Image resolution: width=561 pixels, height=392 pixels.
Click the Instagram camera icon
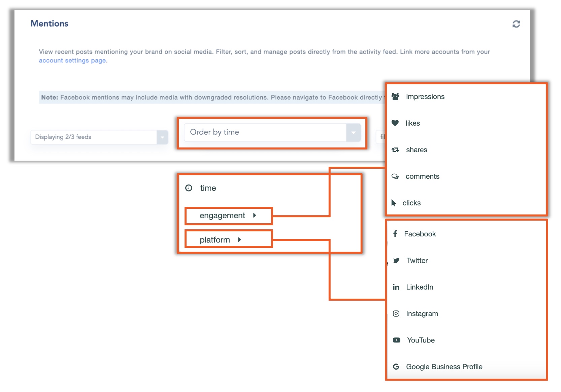tap(396, 314)
